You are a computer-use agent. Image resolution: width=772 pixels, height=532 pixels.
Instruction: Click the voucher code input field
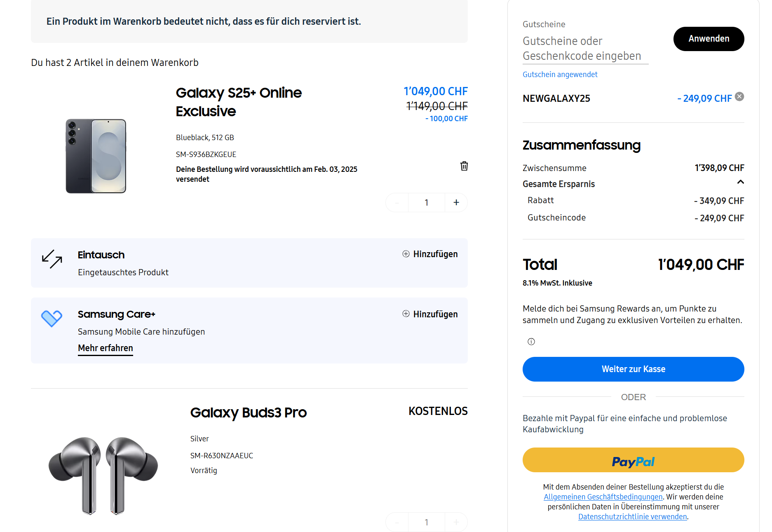tap(585, 49)
